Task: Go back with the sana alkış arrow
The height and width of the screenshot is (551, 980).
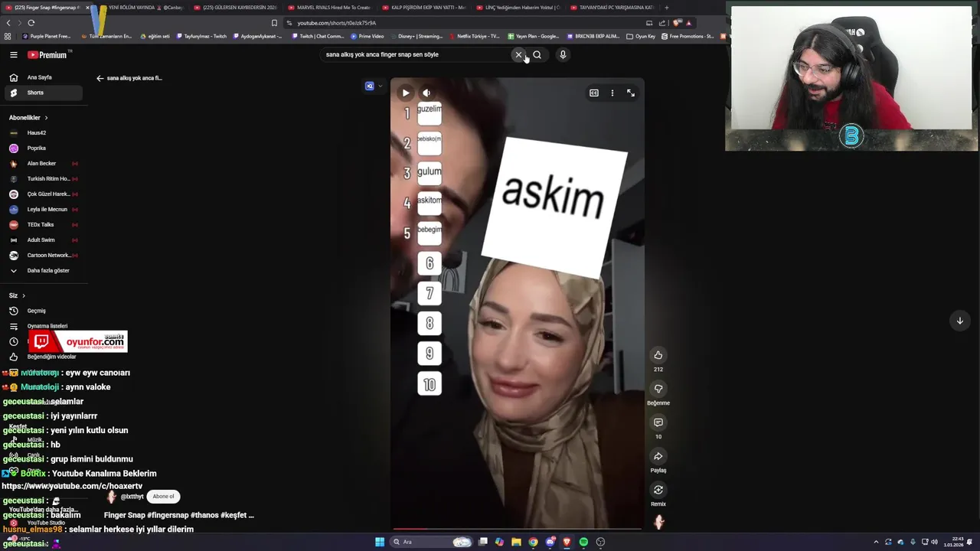Action: (x=100, y=78)
